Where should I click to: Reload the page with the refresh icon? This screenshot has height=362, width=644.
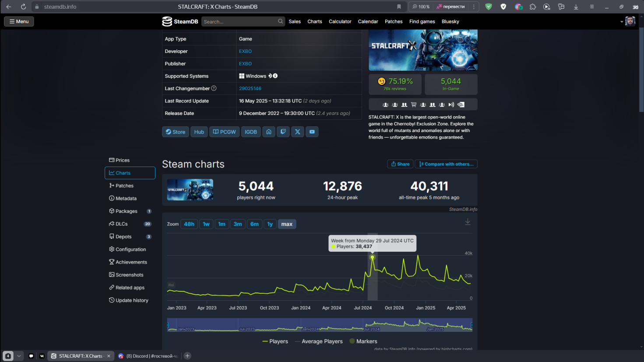pyautogui.click(x=23, y=7)
